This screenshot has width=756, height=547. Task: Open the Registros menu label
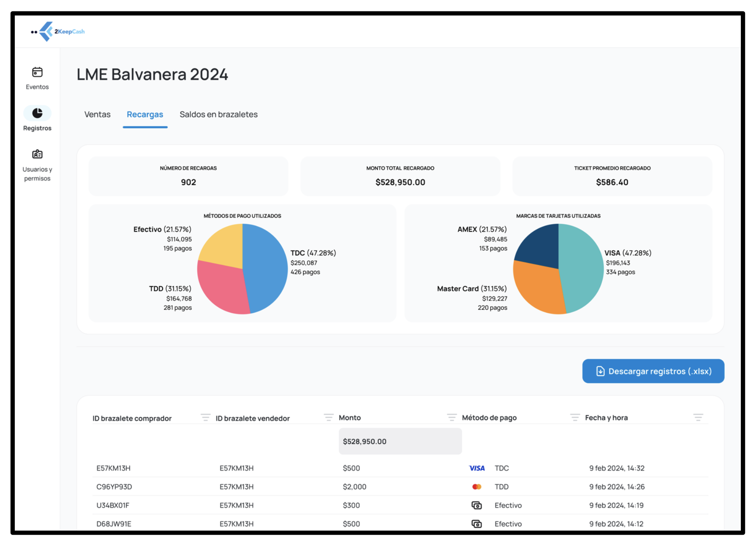37,128
